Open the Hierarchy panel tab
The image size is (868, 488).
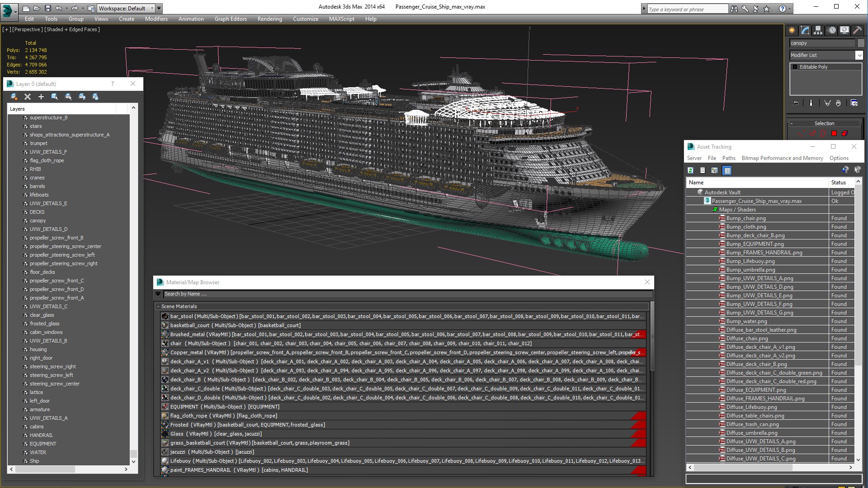(818, 30)
